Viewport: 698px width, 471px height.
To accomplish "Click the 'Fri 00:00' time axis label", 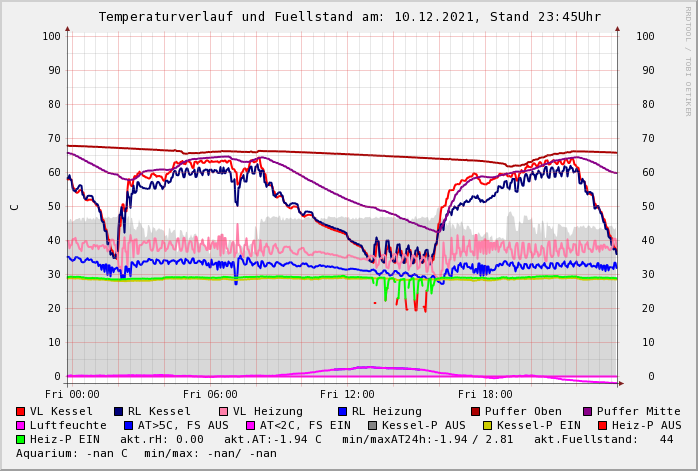I will pyautogui.click(x=72, y=394).
